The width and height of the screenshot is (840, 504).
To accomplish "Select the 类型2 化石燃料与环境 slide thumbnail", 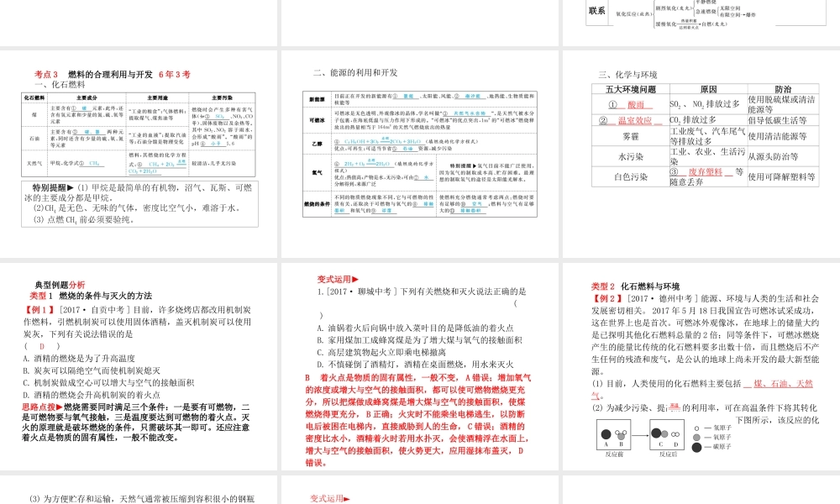I will pyautogui.click(x=701, y=366).
